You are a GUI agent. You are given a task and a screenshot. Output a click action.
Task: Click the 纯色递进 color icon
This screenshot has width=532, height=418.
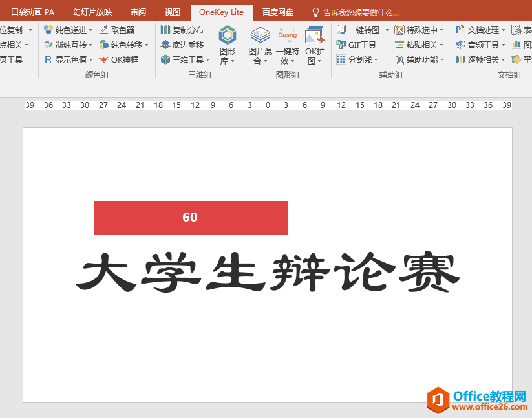pyautogui.click(x=48, y=30)
